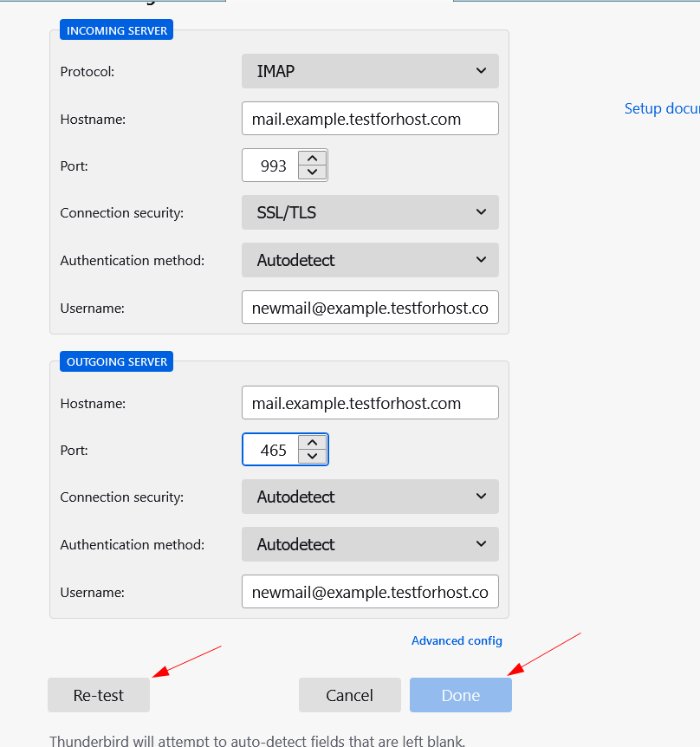Open outgoing Connection security Autodetect dropdown
Screen dimensions: 700x747
[370, 497]
